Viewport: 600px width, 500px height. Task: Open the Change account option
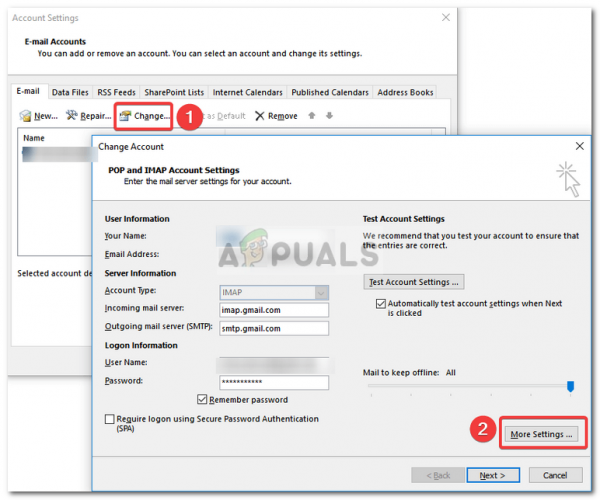(x=144, y=116)
